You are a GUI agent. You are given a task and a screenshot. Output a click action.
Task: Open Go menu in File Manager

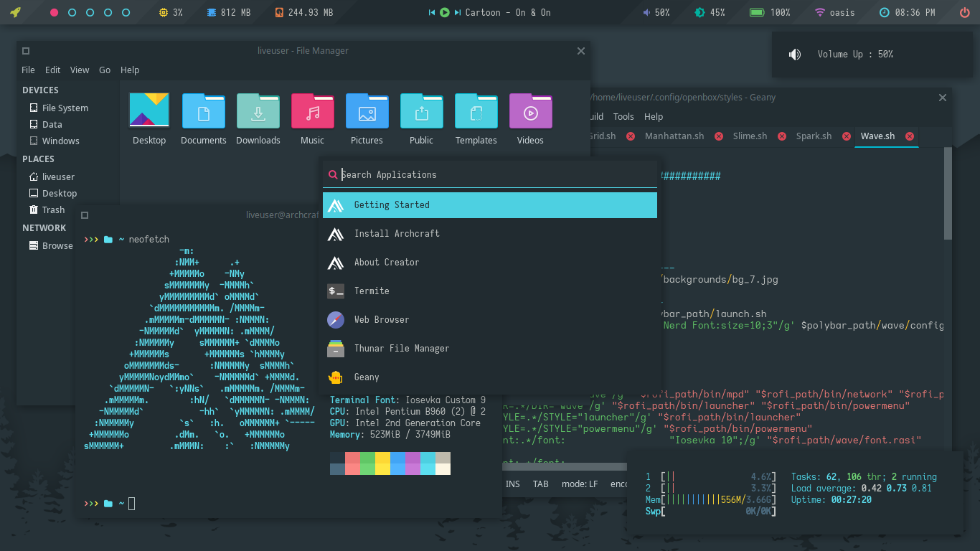(105, 70)
